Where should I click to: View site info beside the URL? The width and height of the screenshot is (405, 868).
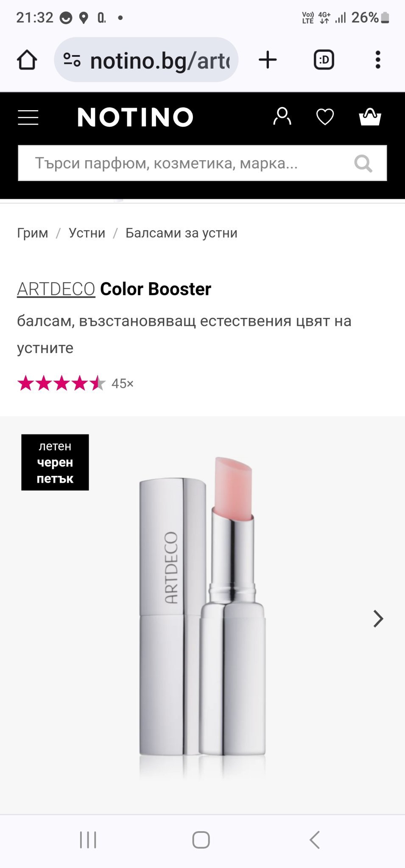coord(72,60)
